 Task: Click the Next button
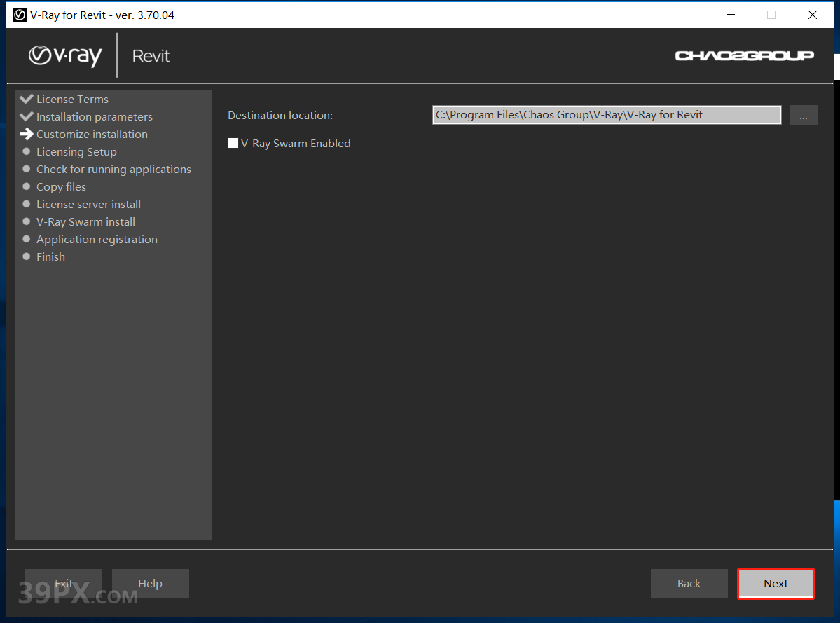[775, 583]
